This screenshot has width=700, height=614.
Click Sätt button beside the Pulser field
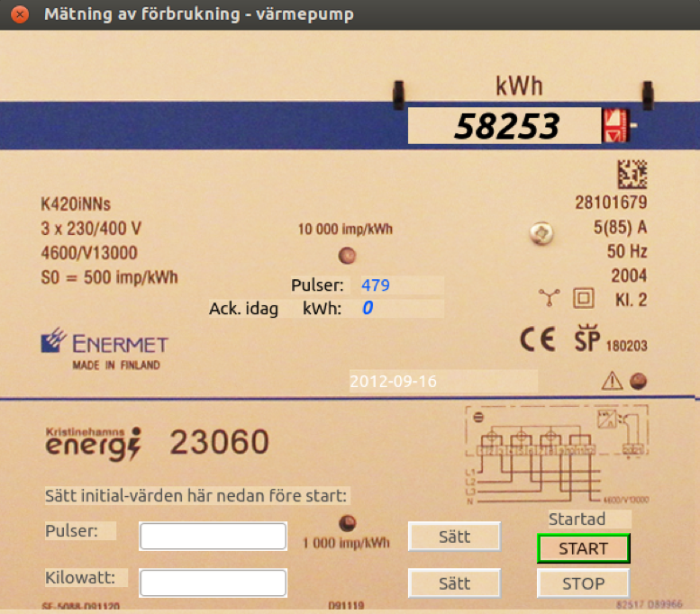pos(454,537)
